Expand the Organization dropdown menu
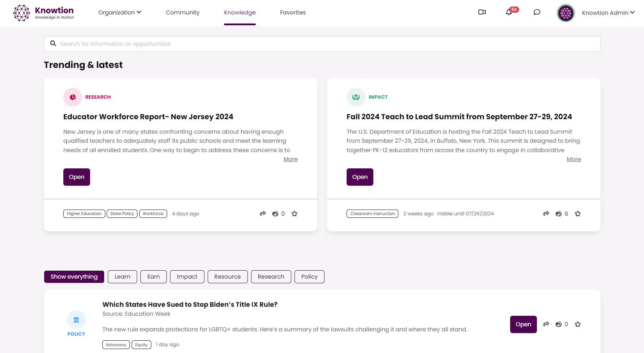Viewport: 644px width, 353px height. [x=120, y=13]
